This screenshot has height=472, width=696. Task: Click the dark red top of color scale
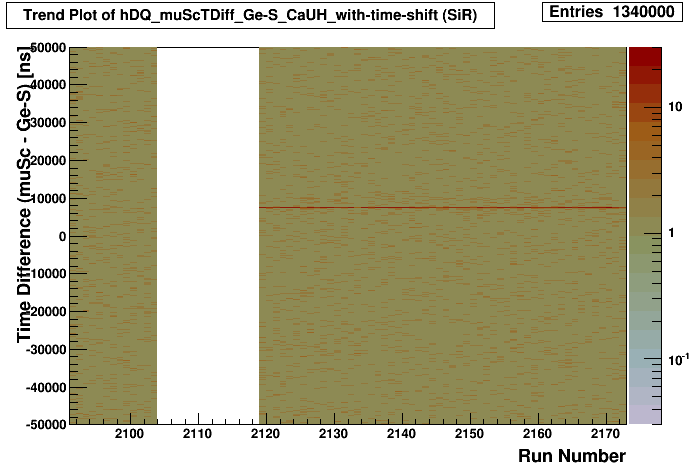644,56
